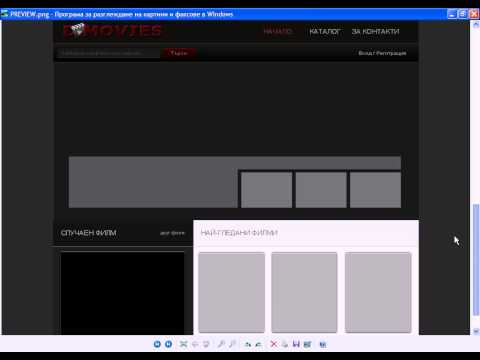Click the vertical scrollbar down arrow
480x360 pixels.
pos(476,331)
